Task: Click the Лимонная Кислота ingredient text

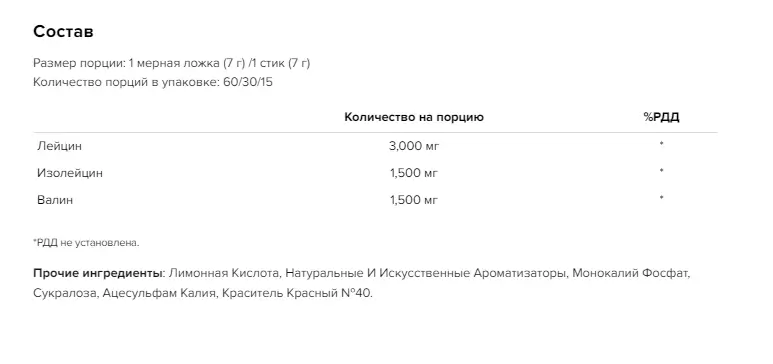Action: pos(225,273)
